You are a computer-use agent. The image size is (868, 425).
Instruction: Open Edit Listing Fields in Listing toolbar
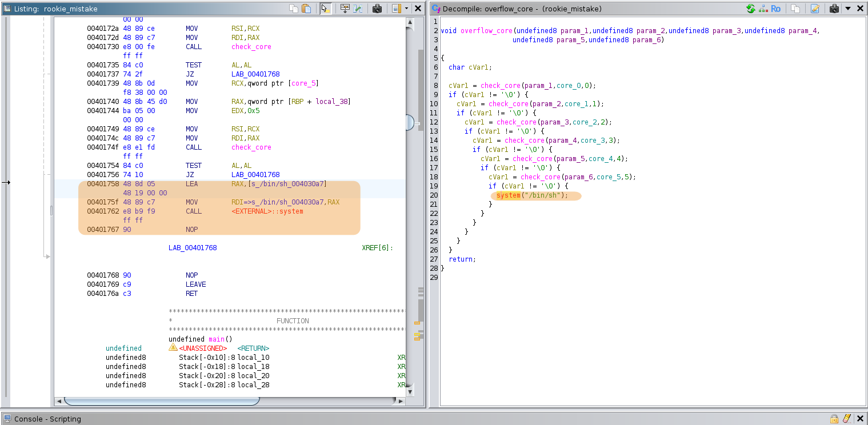tap(345, 9)
